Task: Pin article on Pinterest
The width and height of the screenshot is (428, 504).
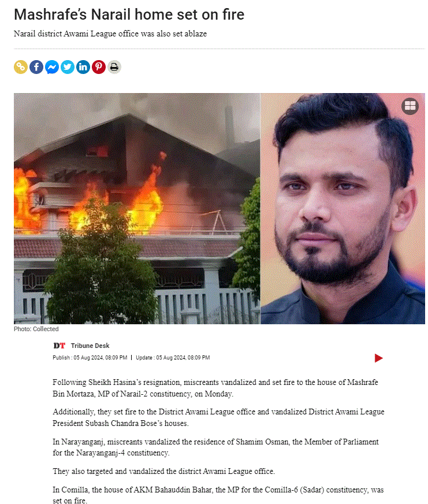Action: click(x=99, y=67)
